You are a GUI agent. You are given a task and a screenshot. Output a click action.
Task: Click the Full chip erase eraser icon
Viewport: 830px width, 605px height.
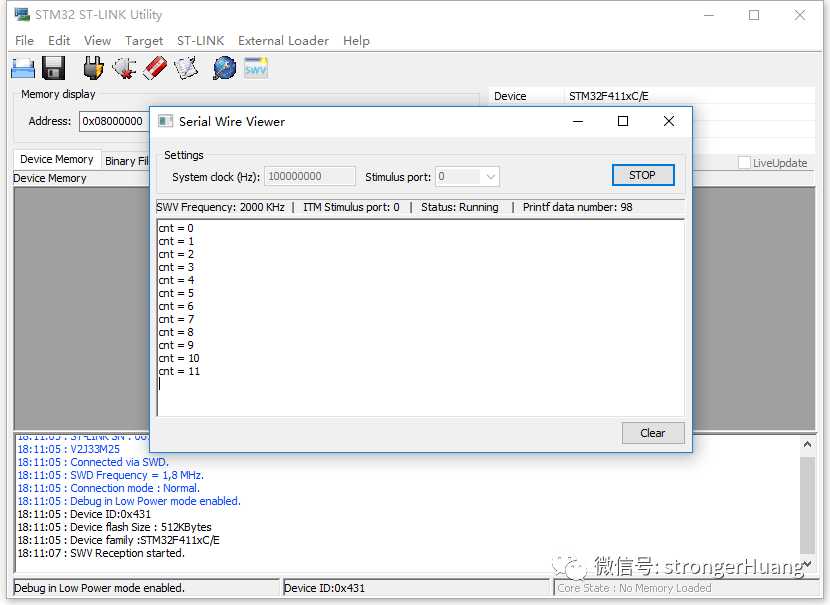[155, 68]
